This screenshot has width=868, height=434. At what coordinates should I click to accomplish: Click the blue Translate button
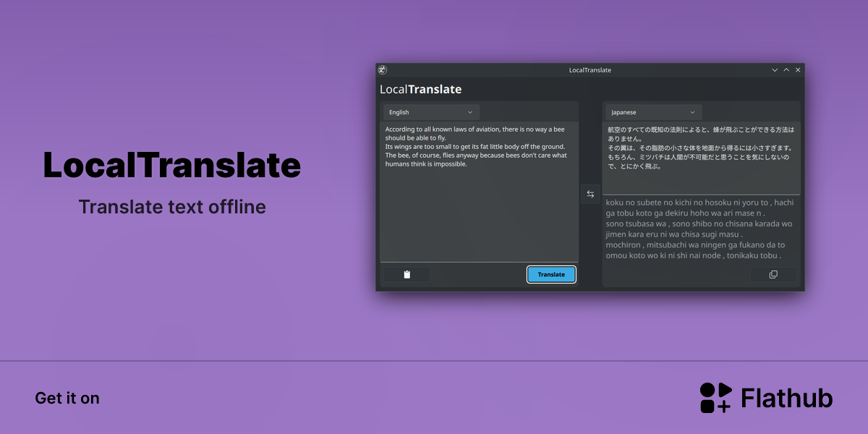(551, 275)
